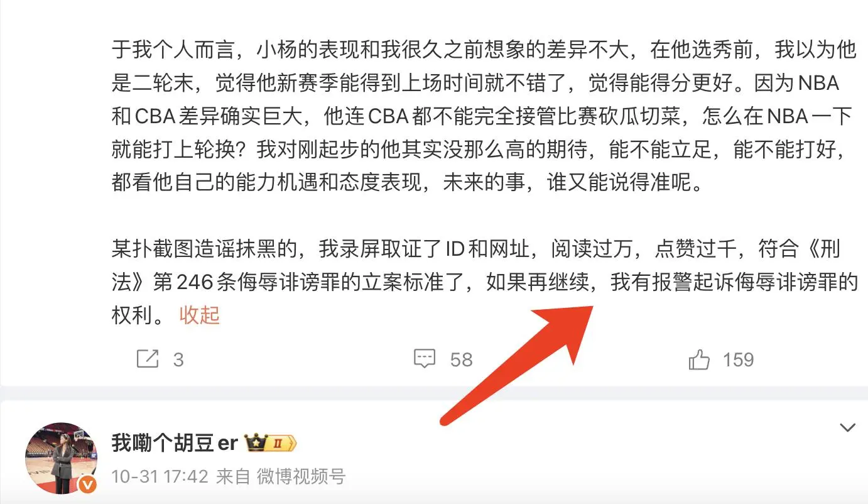Tap the repost share icon

tap(147, 359)
